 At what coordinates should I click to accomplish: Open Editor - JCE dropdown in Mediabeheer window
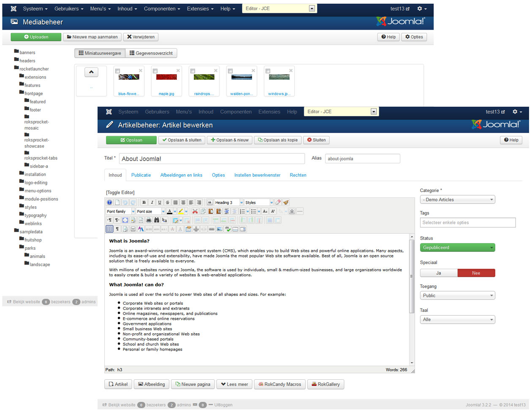279,8
